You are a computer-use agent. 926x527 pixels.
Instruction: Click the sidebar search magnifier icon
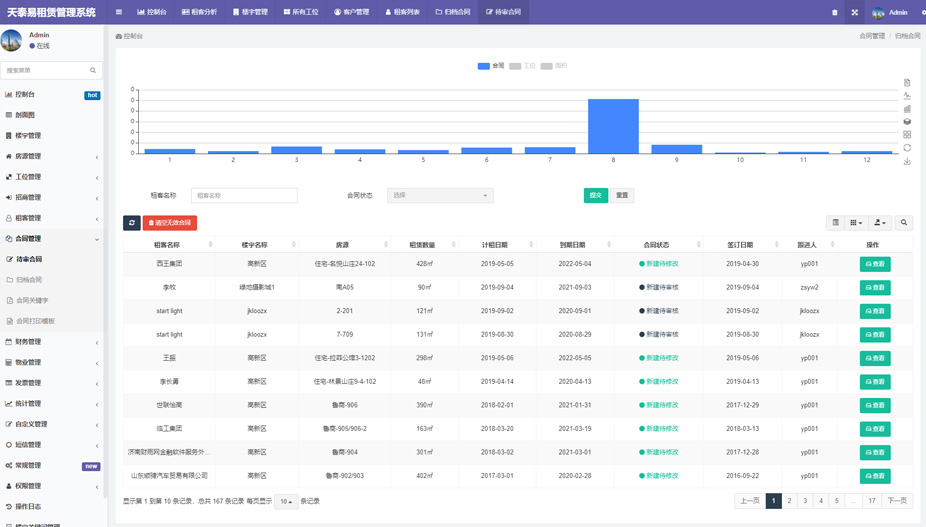(93, 70)
